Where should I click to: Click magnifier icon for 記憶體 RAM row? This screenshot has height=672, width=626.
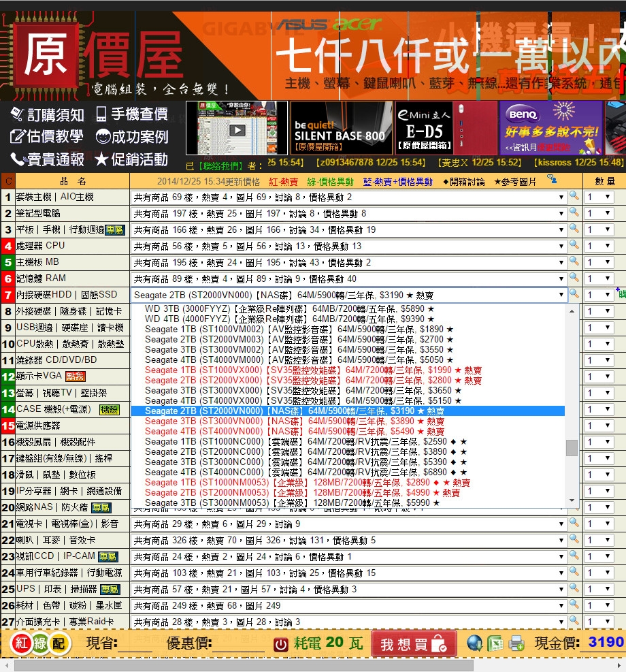coord(574,278)
